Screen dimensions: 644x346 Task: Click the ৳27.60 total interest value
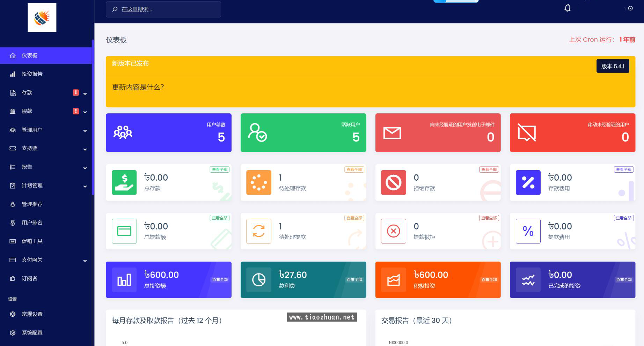[x=293, y=275]
